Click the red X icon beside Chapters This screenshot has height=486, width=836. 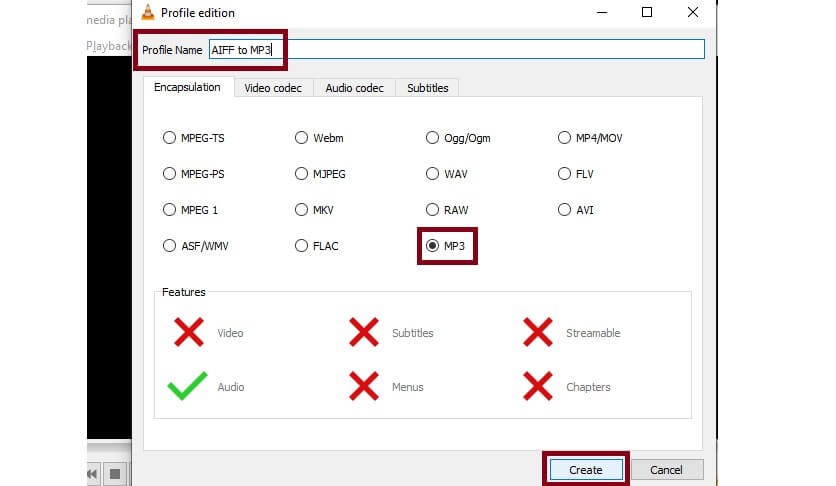coord(538,386)
